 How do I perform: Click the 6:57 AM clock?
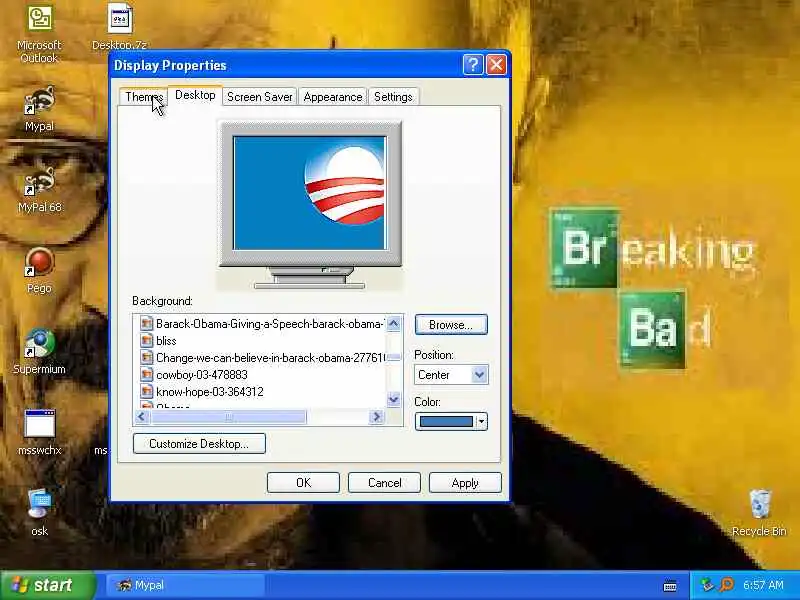tap(763, 585)
